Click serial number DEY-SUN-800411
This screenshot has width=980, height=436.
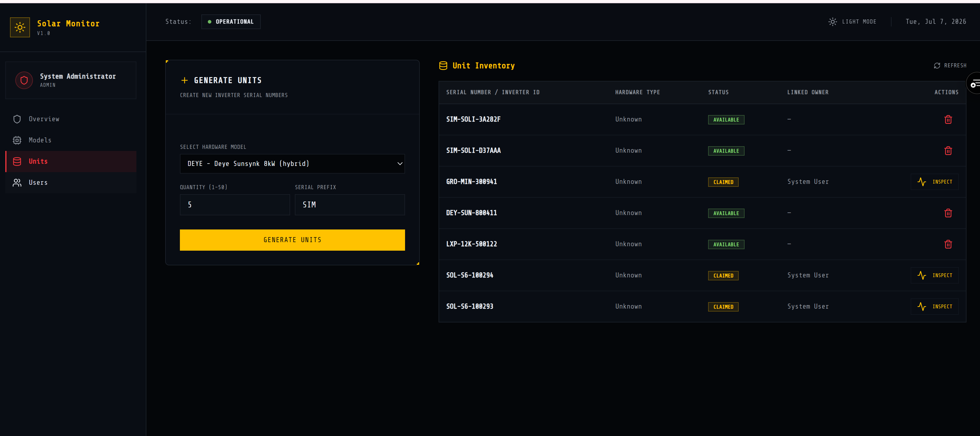(471, 213)
